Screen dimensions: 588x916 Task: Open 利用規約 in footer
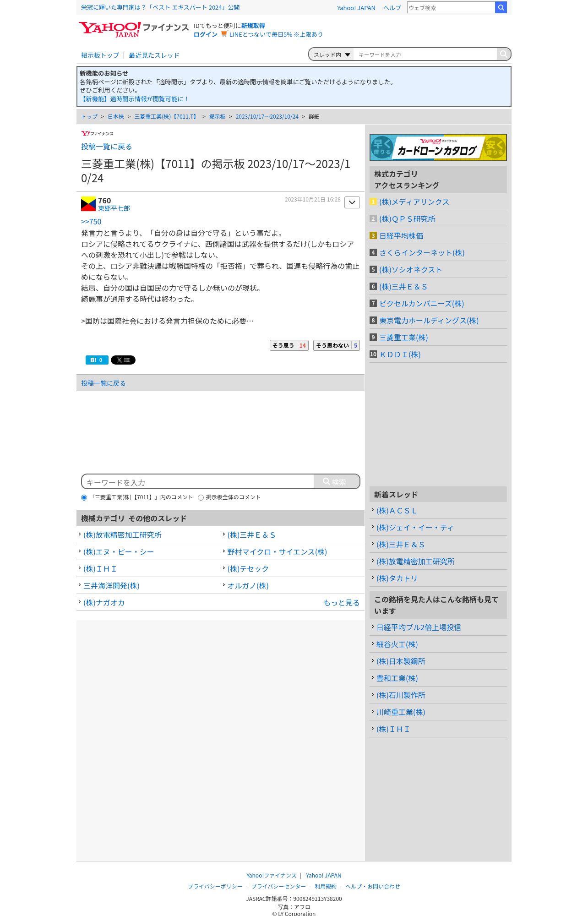[326, 886]
